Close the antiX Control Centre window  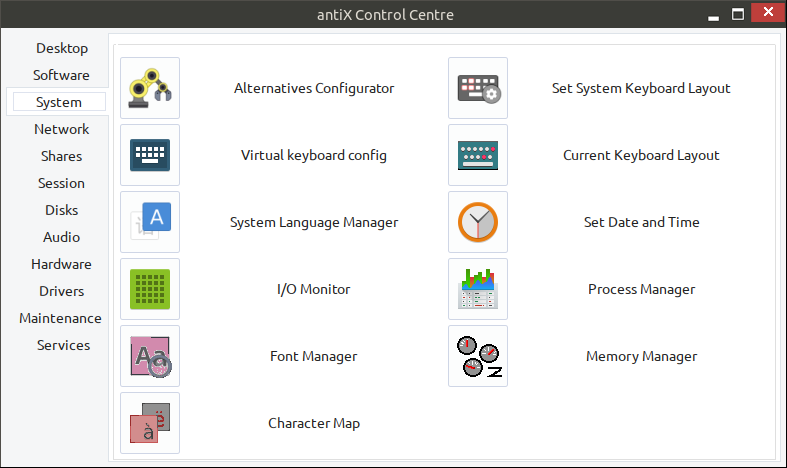[768, 13]
